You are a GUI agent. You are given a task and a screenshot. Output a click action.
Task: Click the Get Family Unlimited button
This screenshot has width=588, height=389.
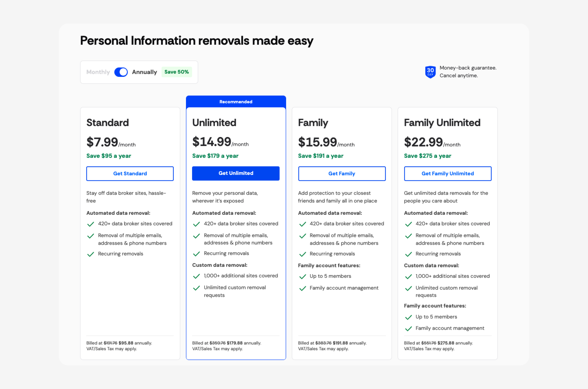(447, 174)
